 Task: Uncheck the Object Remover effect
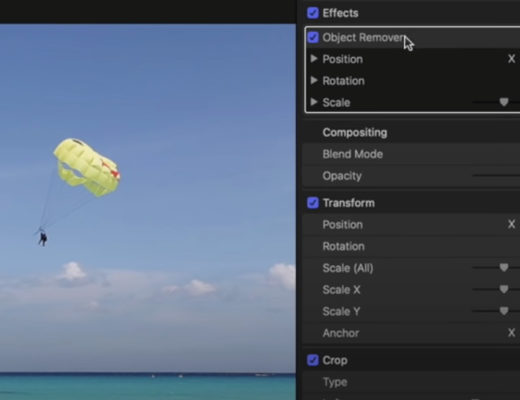pyautogui.click(x=313, y=37)
